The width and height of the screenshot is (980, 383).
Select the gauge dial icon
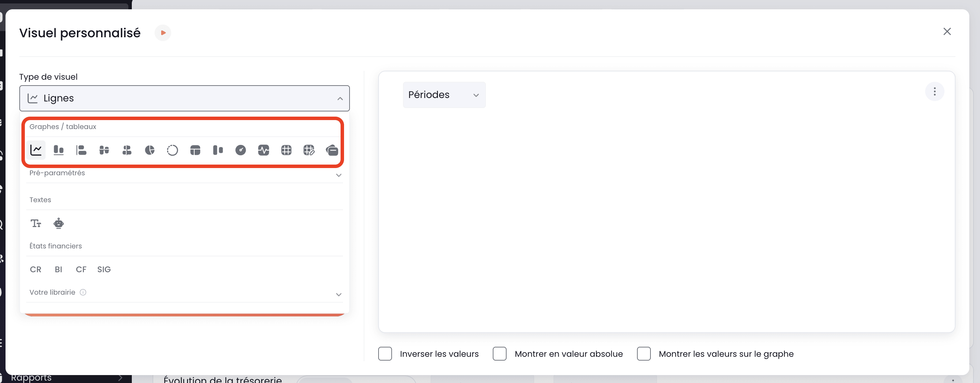(x=241, y=150)
